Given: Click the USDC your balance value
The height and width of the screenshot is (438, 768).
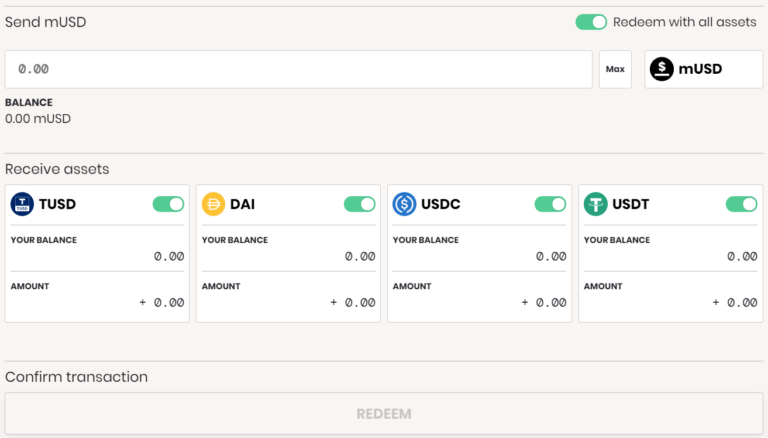Looking at the screenshot, I should click(551, 256).
